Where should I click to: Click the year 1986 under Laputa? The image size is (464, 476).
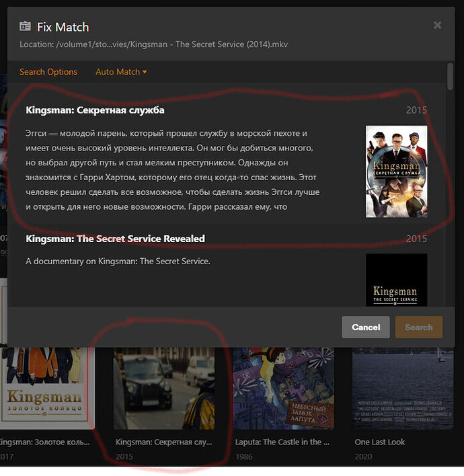tap(244, 457)
